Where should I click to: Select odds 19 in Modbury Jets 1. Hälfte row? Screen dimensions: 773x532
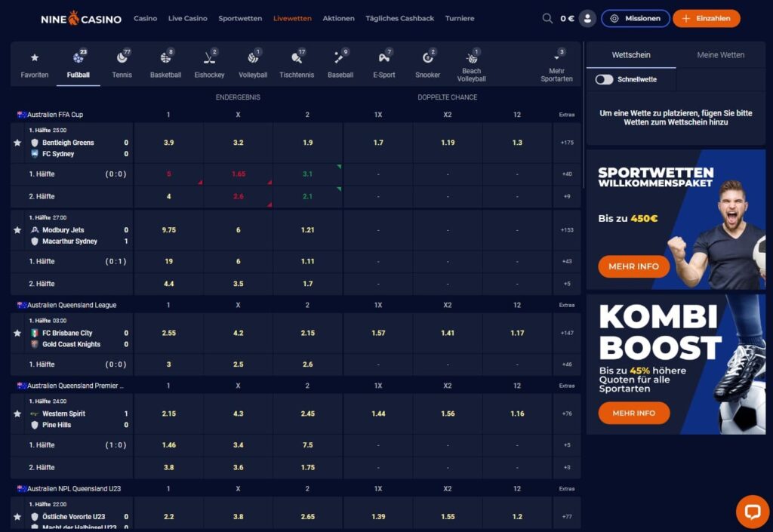click(168, 261)
